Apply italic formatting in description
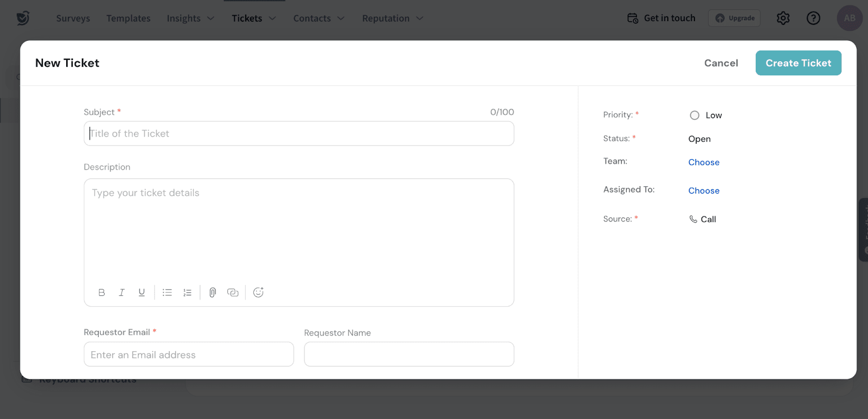This screenshot has width=868, height=419. click(122, 293)
